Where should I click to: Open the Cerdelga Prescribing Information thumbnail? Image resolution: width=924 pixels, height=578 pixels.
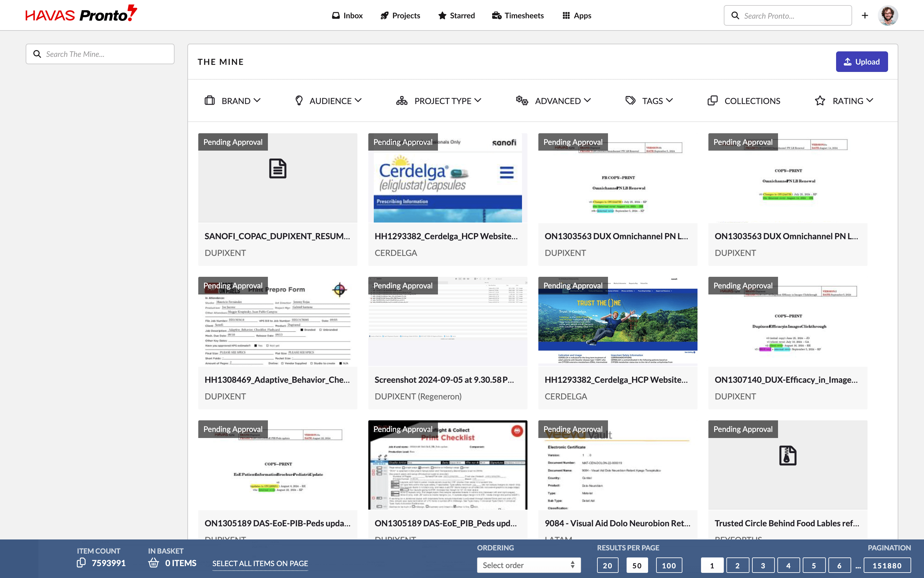tap(448, 178)
